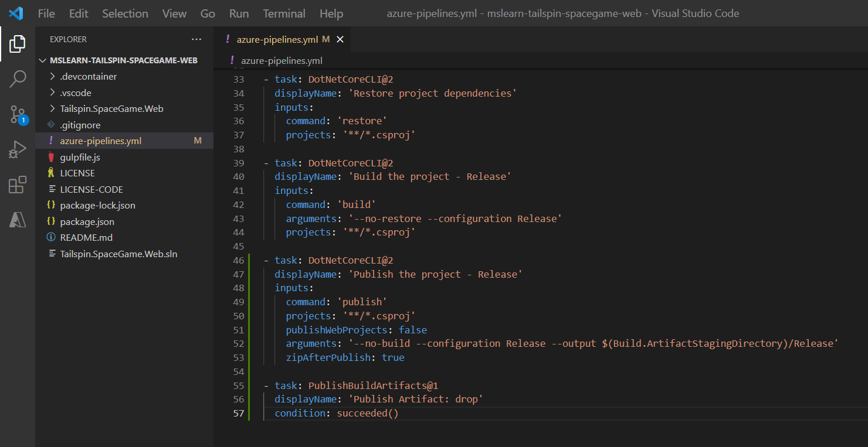Click the EXPLORER panel title
Screen dimensions: 868x447
coord(68,39)
